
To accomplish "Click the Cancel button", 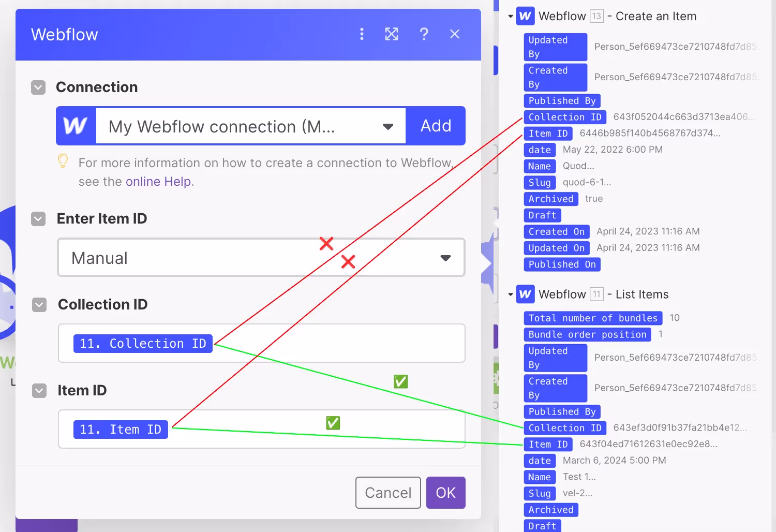I will (388, 493).
